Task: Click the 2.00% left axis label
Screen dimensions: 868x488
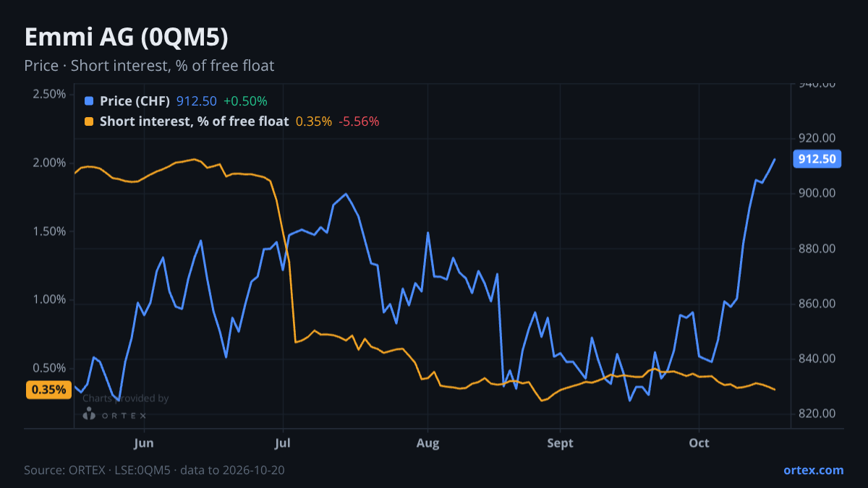Action: (49, 163)
